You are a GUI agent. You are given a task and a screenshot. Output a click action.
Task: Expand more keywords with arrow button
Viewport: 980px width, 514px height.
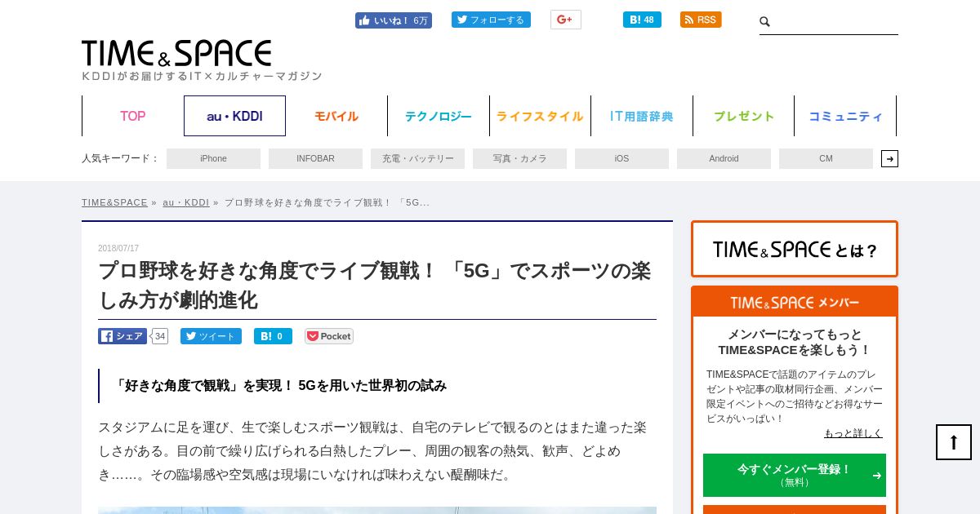[889, 158]
